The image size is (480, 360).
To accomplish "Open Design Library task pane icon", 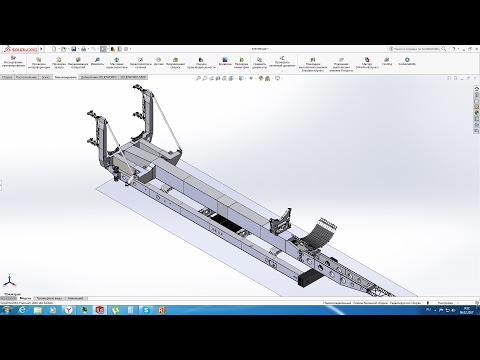I will coord(477,95).
